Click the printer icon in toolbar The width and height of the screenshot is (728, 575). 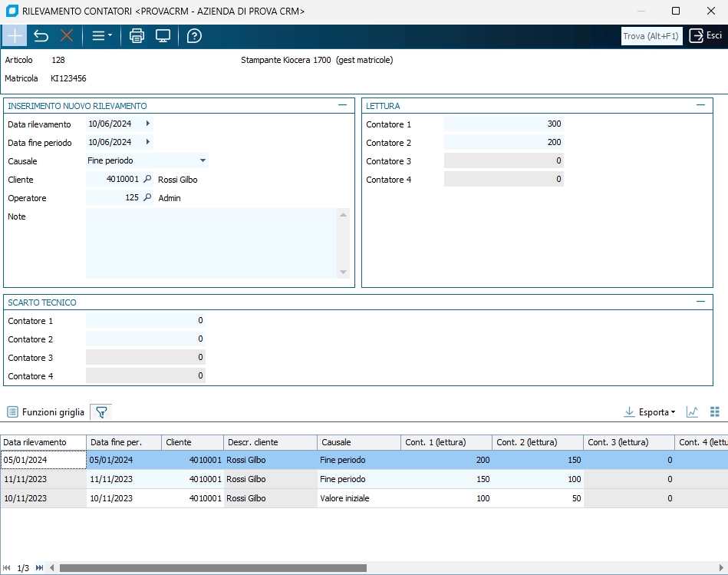pos(137,36)
